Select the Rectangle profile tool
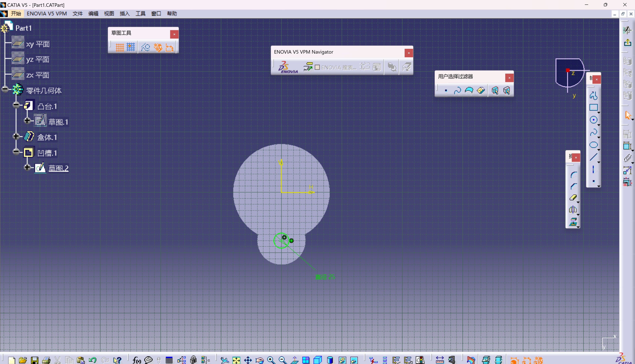This screenshot has height=364, width=635. click(x=594, y=108)
